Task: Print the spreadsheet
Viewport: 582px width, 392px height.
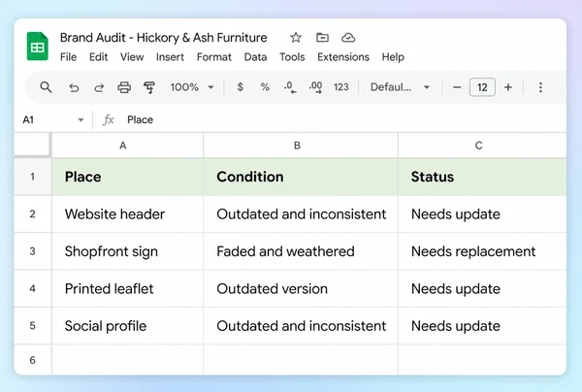Action: [124, 87]
